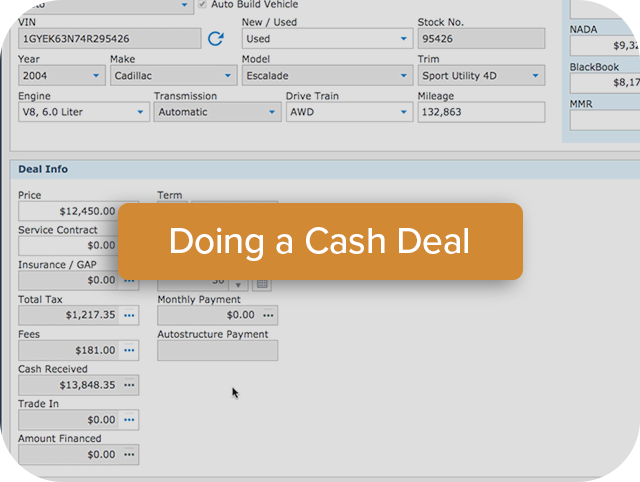
Task: Open the calendar date picker icon
Action: click(262, 284)
